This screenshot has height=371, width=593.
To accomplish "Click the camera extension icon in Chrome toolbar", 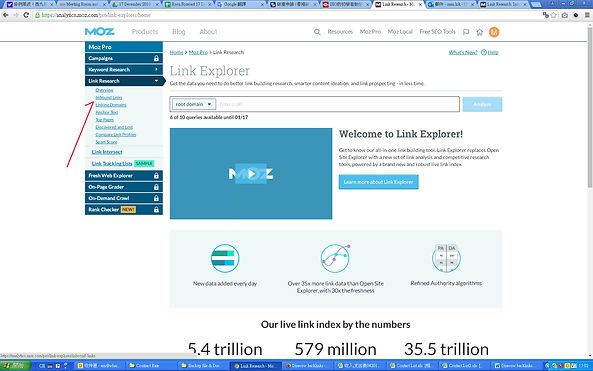I will 565,15.
